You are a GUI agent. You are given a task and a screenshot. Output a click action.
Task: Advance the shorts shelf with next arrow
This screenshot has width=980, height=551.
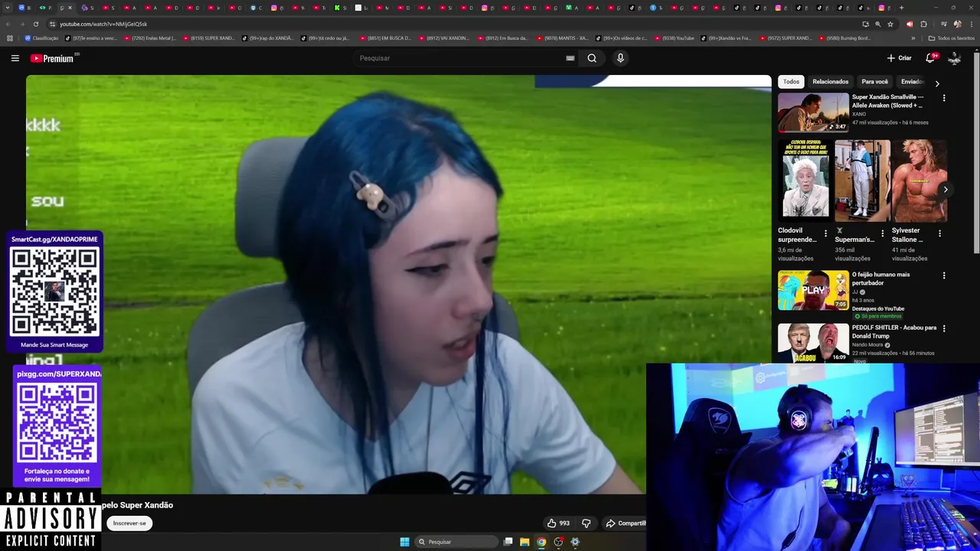(x=946, y=189)
